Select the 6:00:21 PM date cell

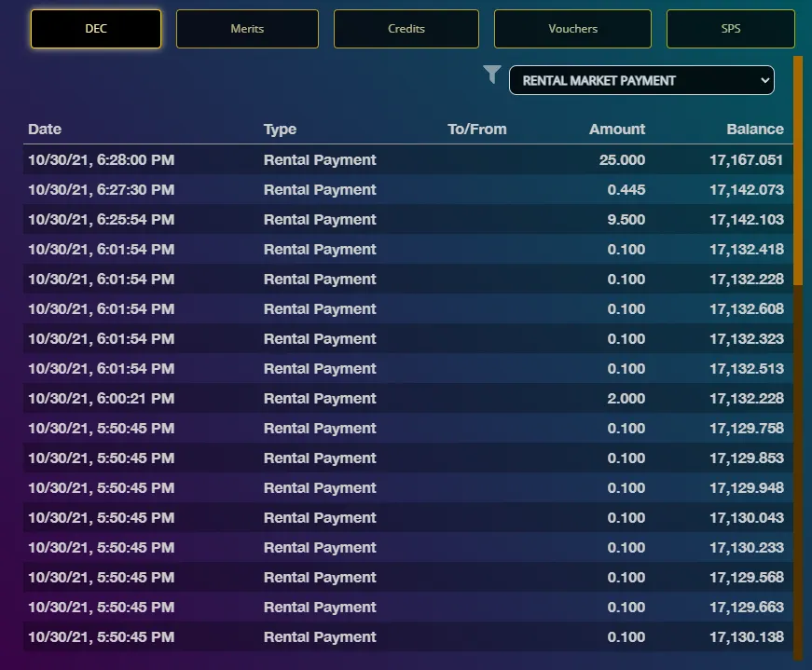pos(101,399)
